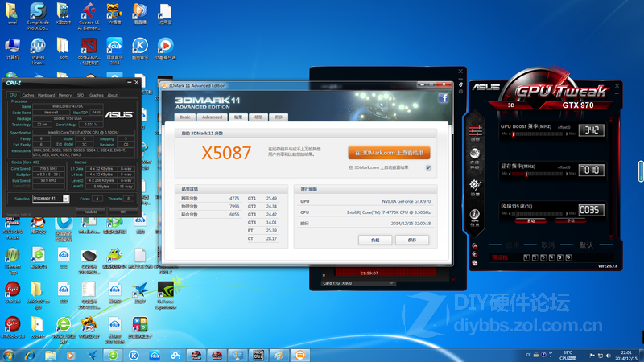Click the taskbar clock showing 22:01
This screenshot has height=362, width=644.
[626, 356]
